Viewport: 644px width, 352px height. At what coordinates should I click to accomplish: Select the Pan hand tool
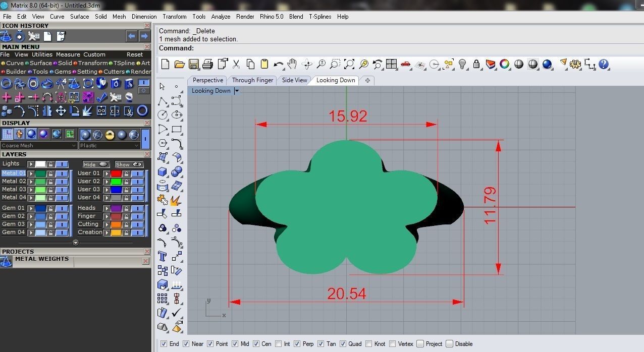[x=292, y=64]
